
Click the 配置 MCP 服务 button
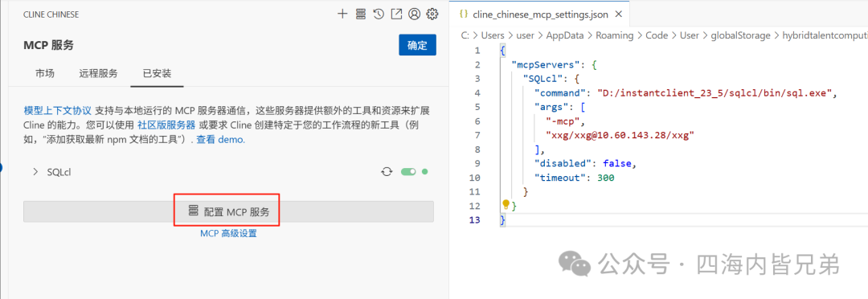228,211
